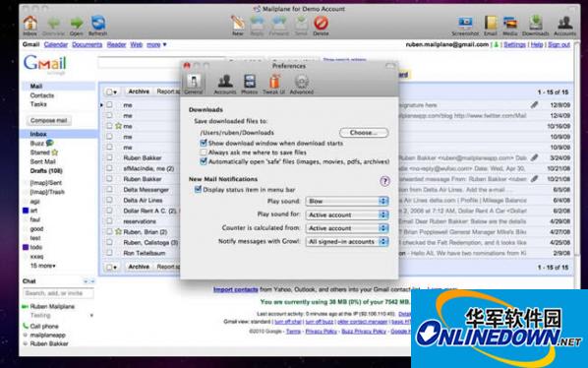The height and width of the screenshot is (368, 588).
Task: Open the Testing chat status dropdown
Action: [91, 316]
